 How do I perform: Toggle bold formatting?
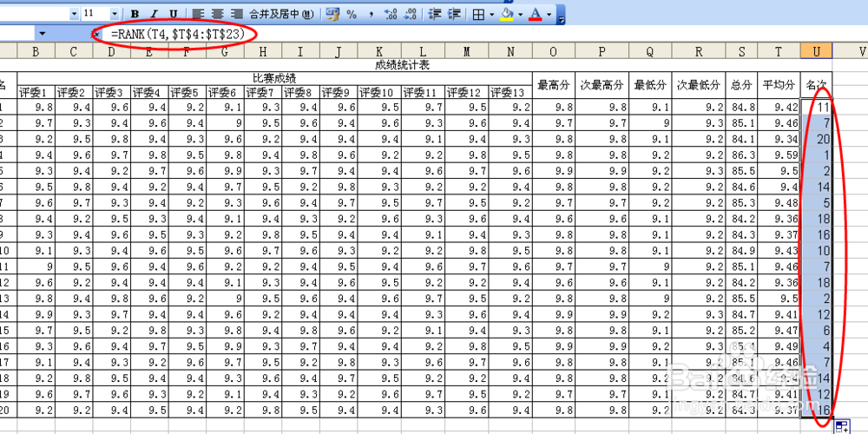pos(135,15)
